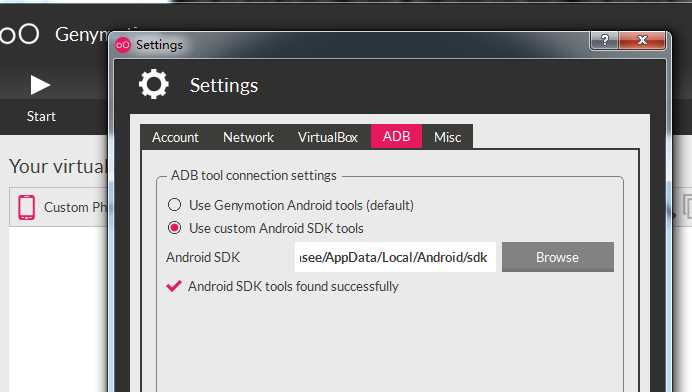Click the Genymotion logo in dialog title bar
The width and height of the screenshot is (692, 392).
point(123,45)
